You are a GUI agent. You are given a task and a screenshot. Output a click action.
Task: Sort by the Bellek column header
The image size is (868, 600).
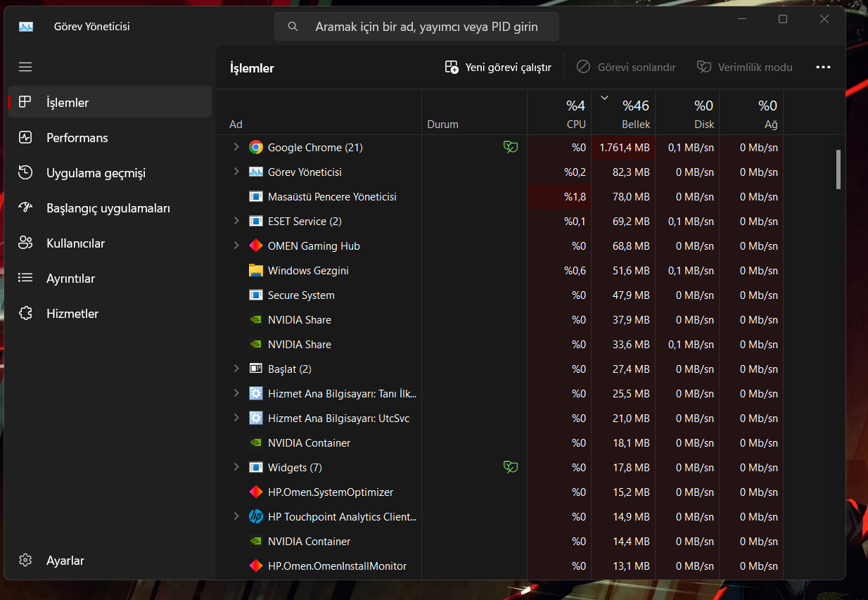(623, 113)
